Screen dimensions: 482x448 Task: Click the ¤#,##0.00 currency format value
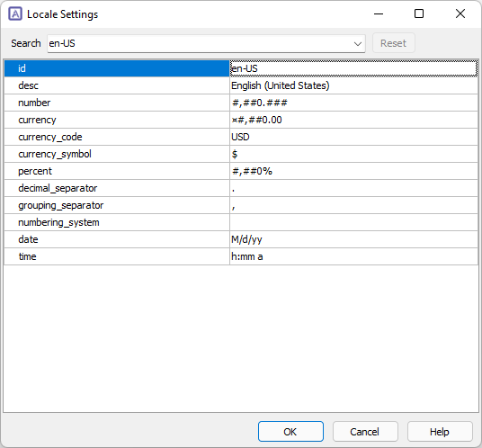(x=256, y=120)
